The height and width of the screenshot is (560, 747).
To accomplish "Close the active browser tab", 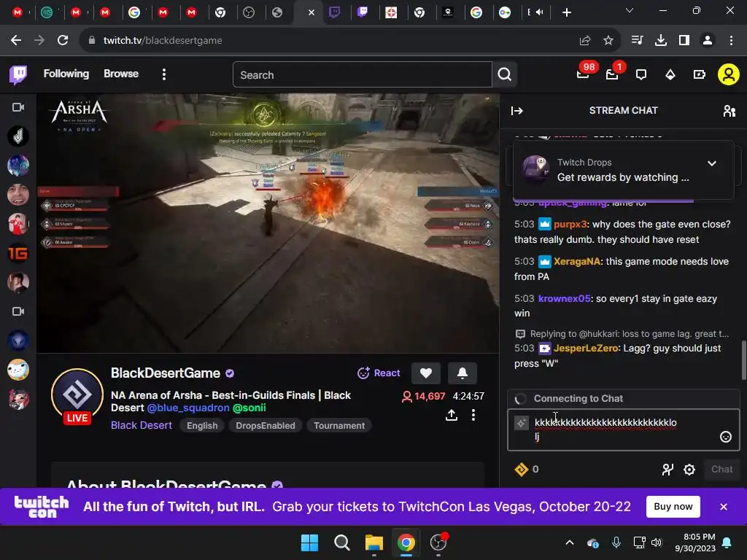I will point(311,12).
